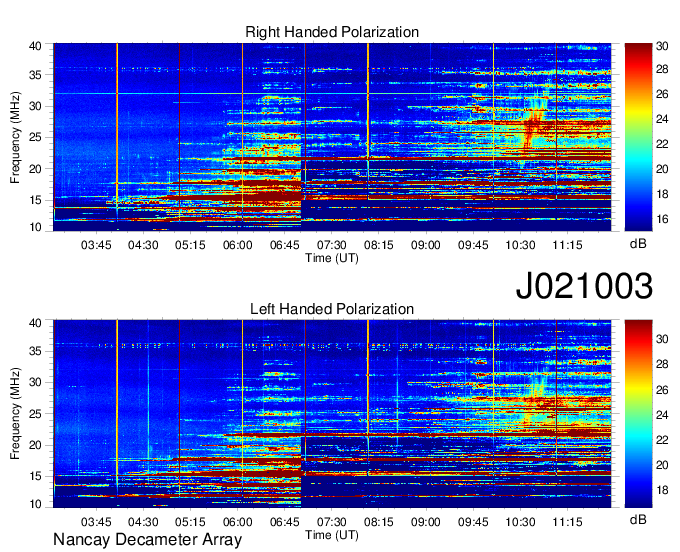The width and height of the screenshot is (680, 552).
Task: Click the "09:00" time tick of the Right Handed plot
Action: coord(426,245)
